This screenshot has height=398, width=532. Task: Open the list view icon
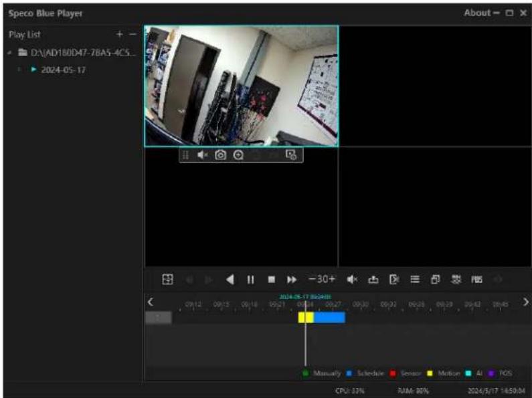point(415,280)
